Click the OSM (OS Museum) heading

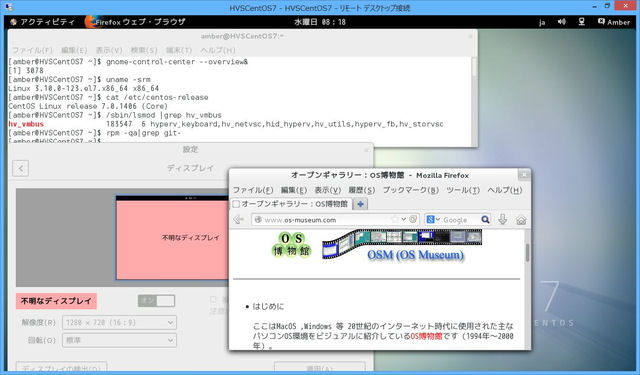[416, 255]
